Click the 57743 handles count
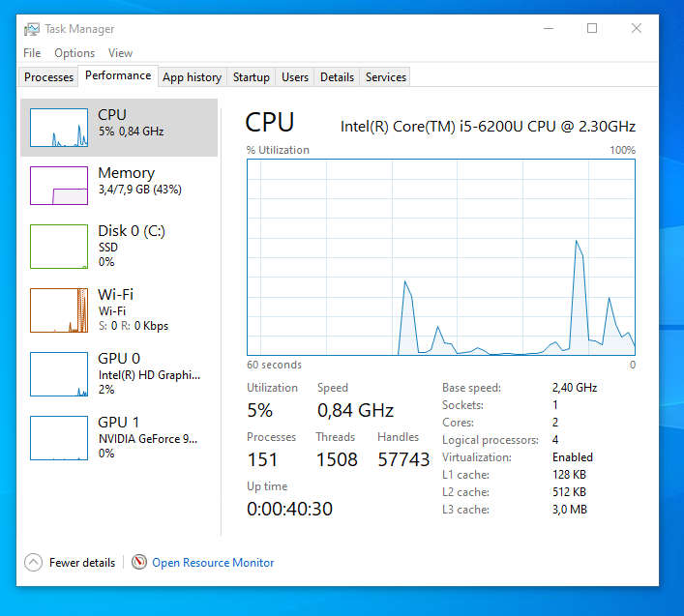The image size is (684, 616). (403, 459)
